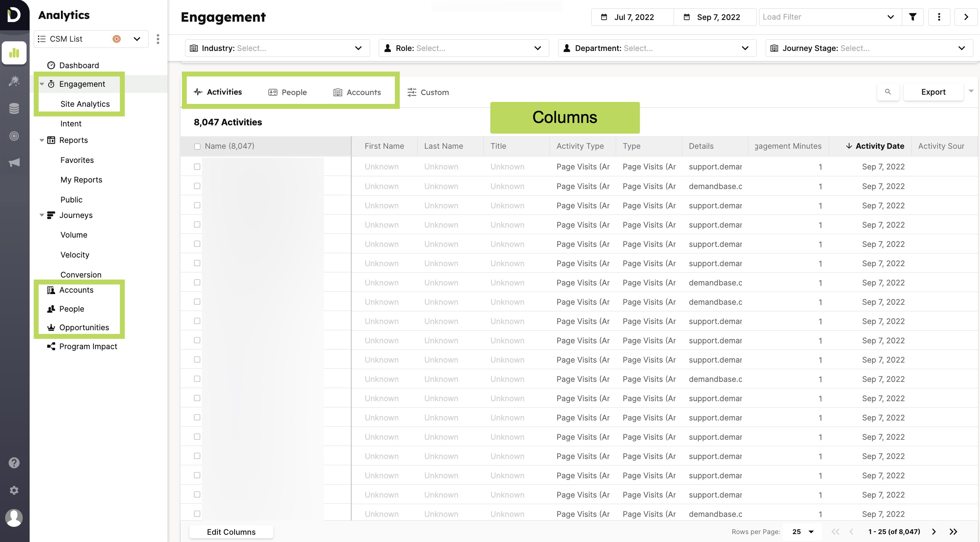980x542 pixels.
Task: Check the bottom visible row checkbox
Action: 197,513
